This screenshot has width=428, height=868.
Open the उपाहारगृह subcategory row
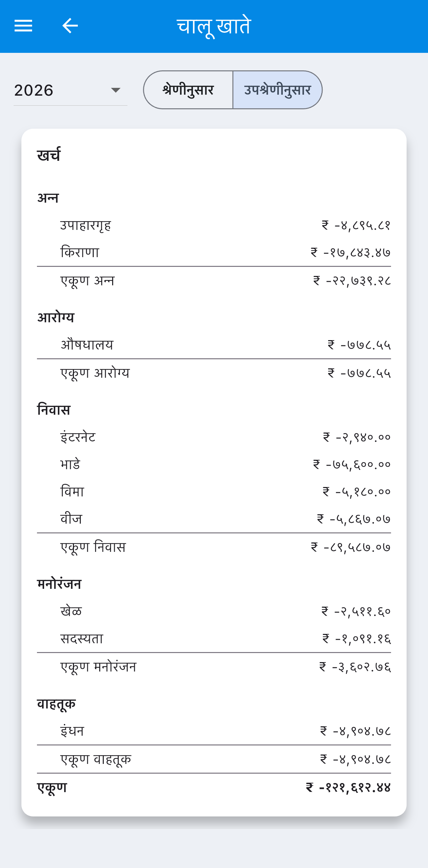pyautogui.click(x=214, y=225)
